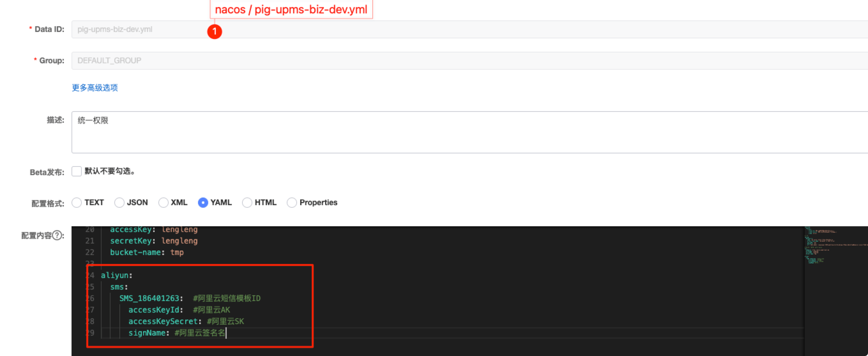
Task: Click line number 21 in the gutter
Action: (90, 241)
